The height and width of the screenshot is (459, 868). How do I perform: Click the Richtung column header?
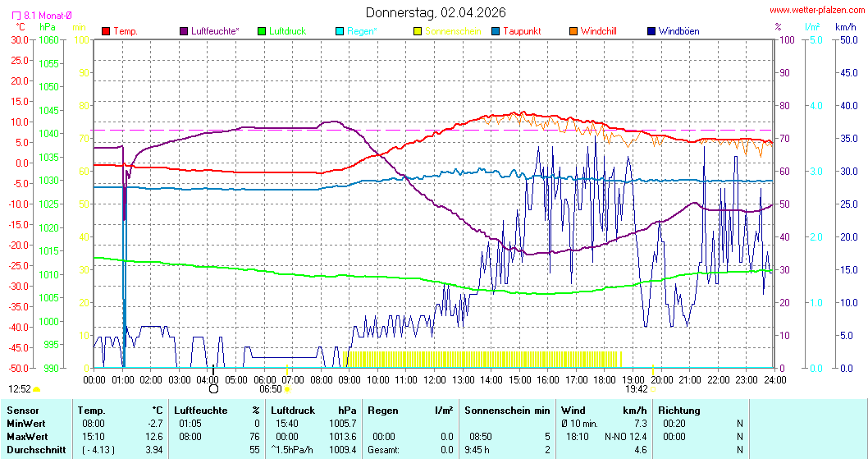(679, 410)
